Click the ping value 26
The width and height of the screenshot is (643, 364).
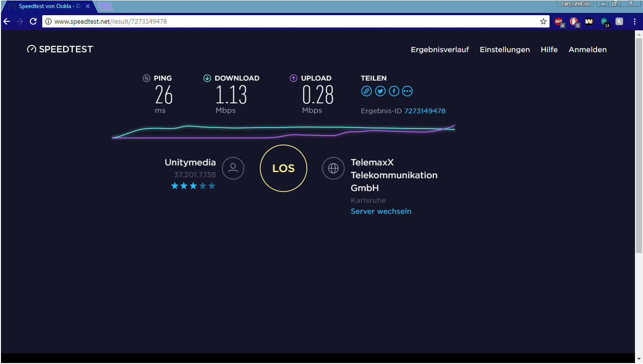pos(164,95)
